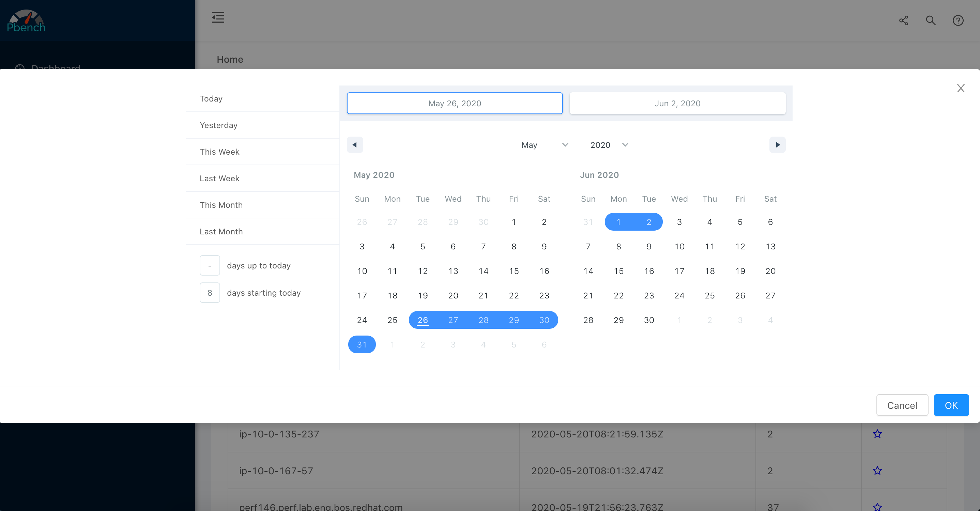980x511 pixels.
Task: Star the ip-10-0-135-237 row
Action: tap(877, 434)
